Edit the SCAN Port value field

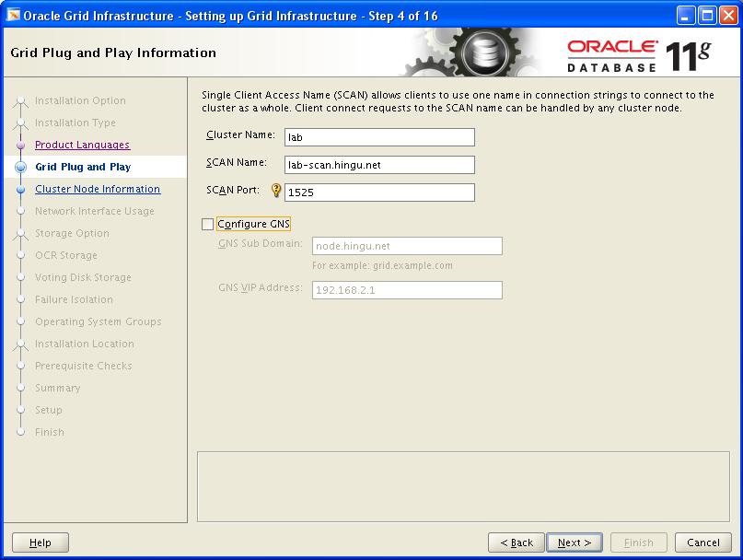378,192
